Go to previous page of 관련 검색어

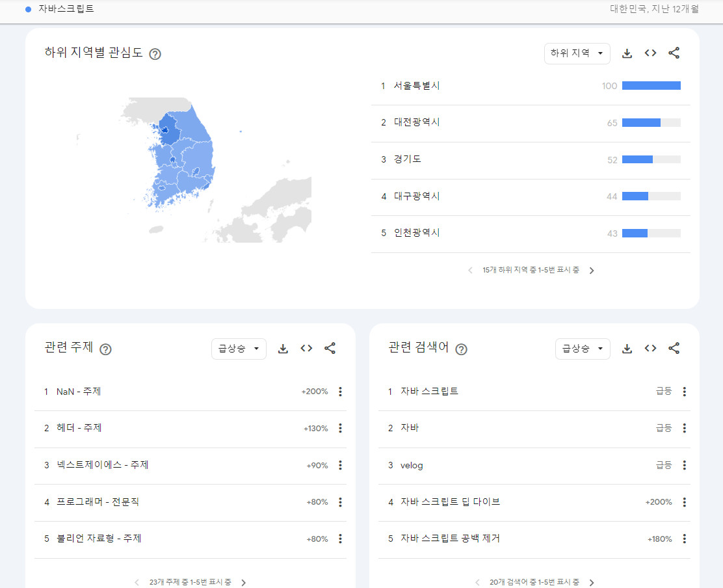tap(477, 582)
